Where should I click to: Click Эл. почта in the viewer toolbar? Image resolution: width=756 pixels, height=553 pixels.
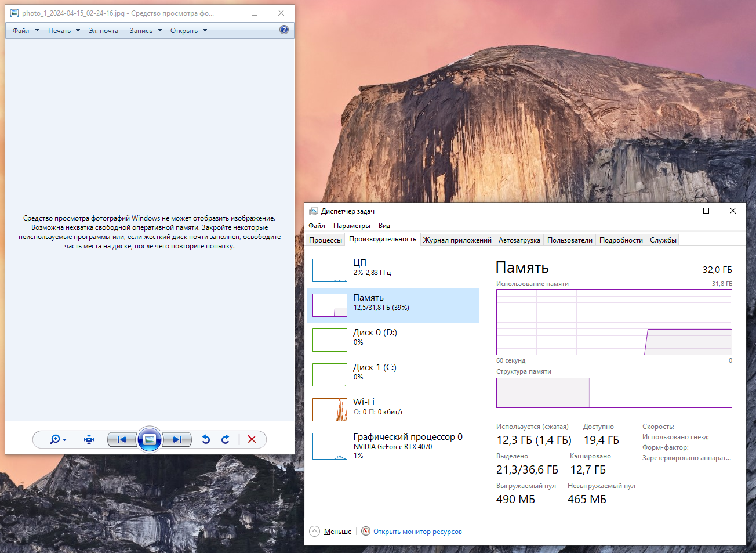[103, 31]
